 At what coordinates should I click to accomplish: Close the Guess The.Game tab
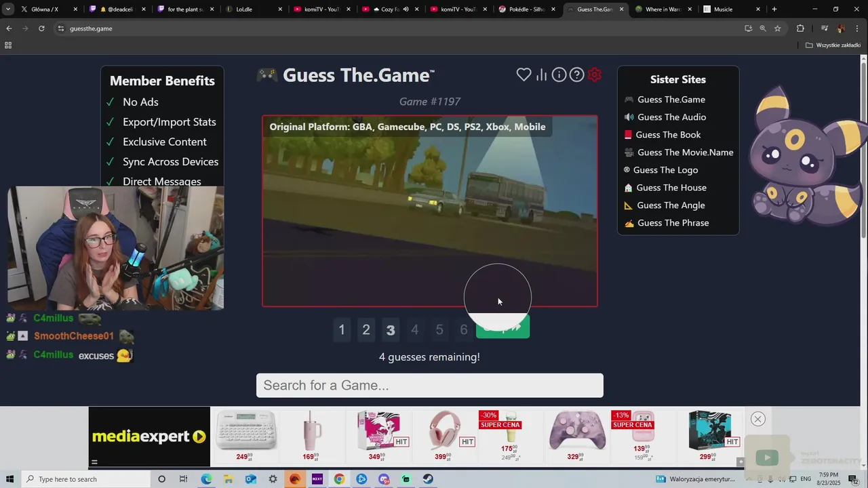622,9
